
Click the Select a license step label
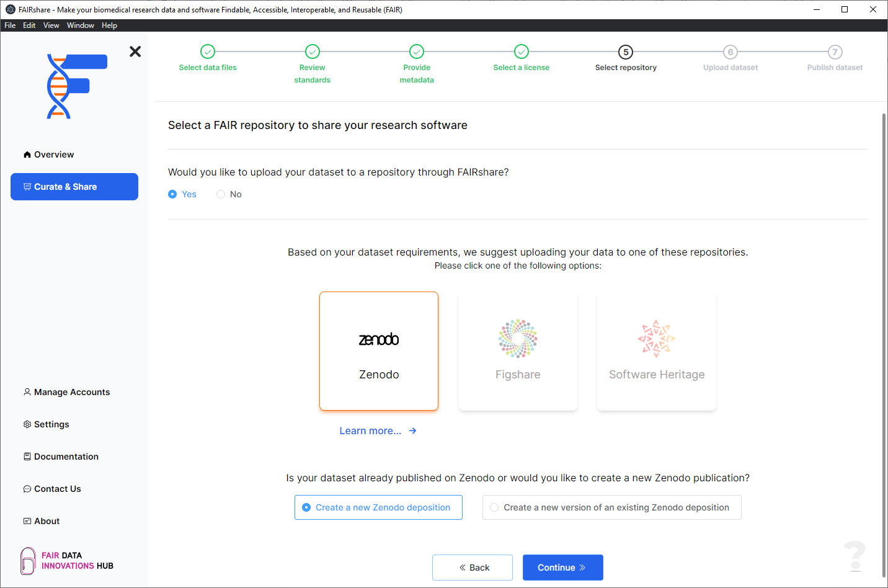click(522, 68)
